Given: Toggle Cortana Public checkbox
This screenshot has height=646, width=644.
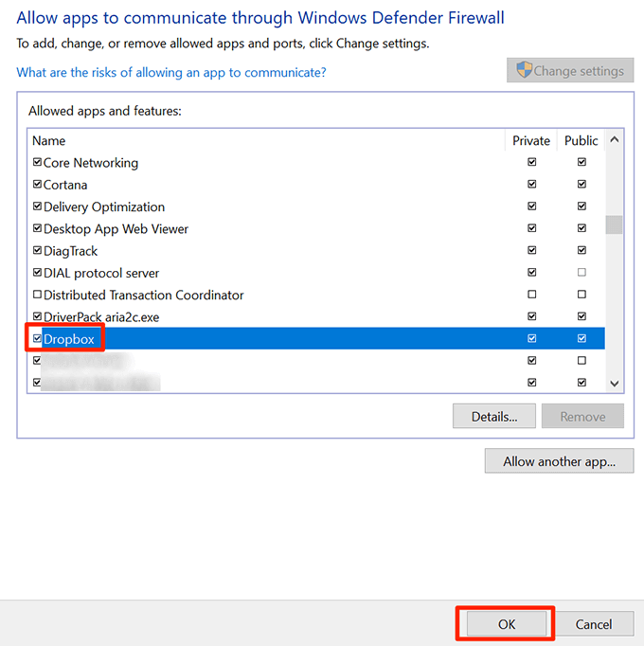Looking at the screenshot, I should tap(581, 184).
